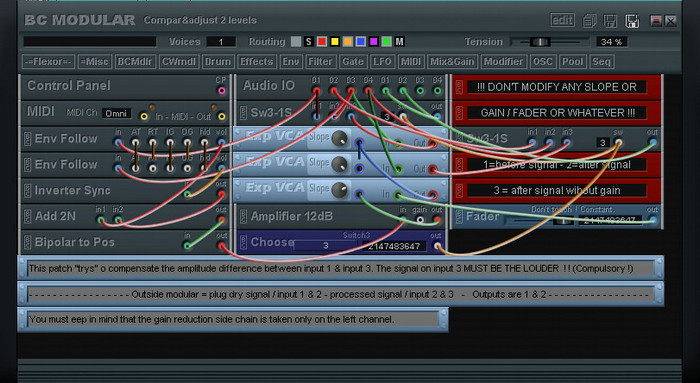Viewport: 700px width, 383px height.
Task: Click Audio IO red input jack 04
Action: tap(368, 91)
